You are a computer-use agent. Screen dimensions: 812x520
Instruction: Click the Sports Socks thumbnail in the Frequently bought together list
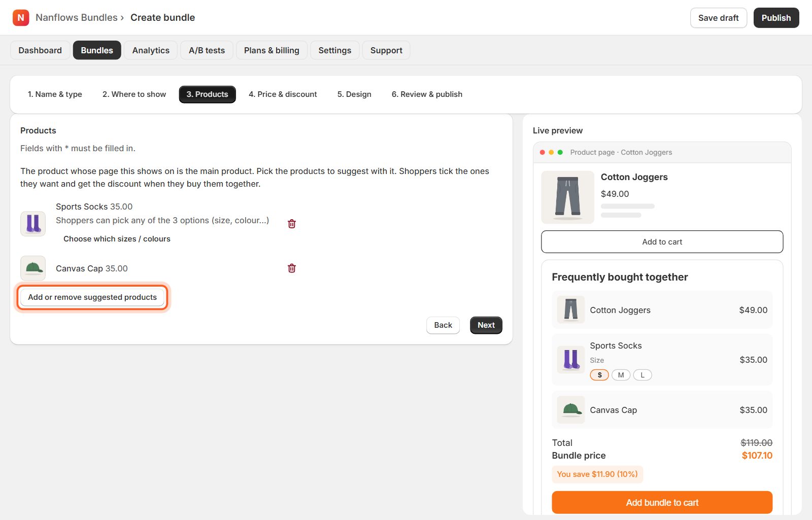[x=571, y=360]
